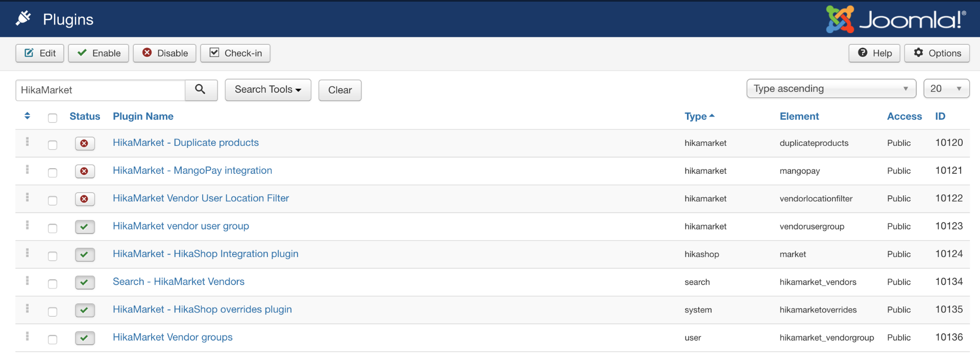This screenshot has width=980, height=362.
Task: Check the Duplicate products row checkbox
Action: pyautogui.click(x=53, y=145)
